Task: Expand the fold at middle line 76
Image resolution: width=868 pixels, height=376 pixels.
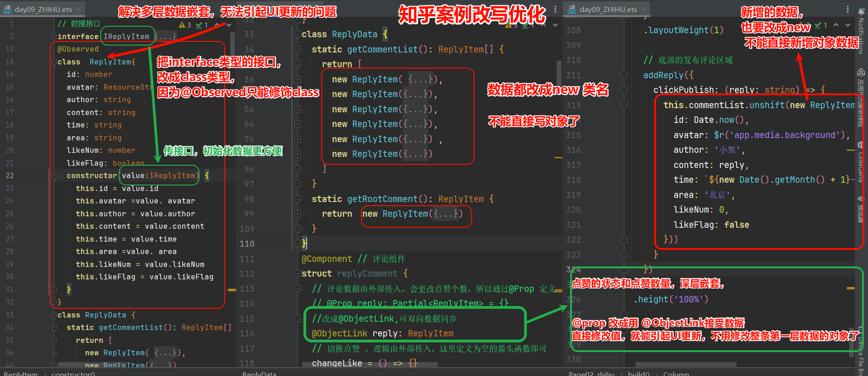Action: pyautogui.click(x=297, y=139)
